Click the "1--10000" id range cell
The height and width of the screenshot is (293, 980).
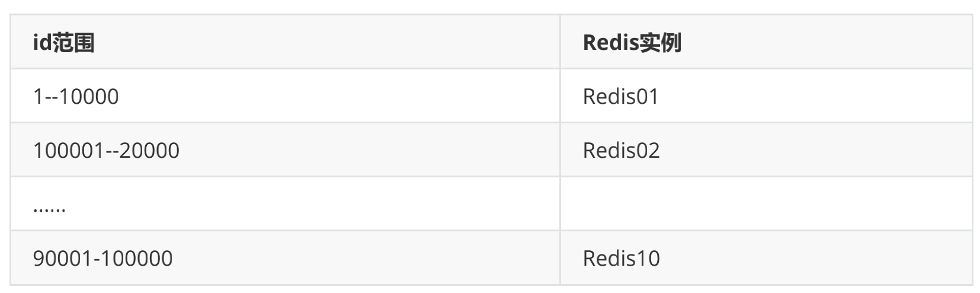point(76,96)
